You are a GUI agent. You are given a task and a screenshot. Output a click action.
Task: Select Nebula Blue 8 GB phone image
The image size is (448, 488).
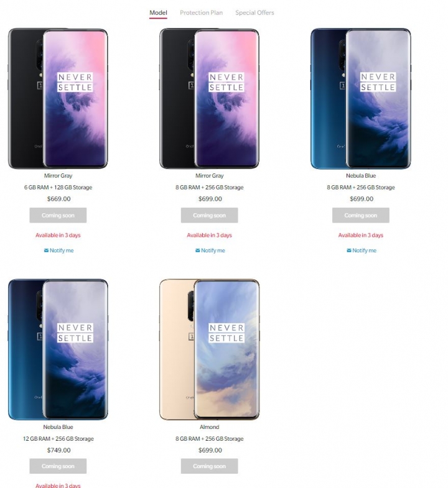click(361, 99)
